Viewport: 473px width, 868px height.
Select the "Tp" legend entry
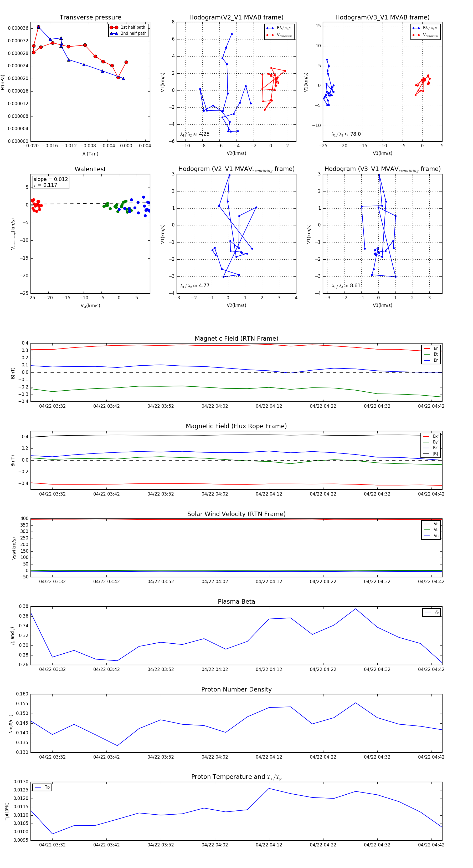point(42,787)
